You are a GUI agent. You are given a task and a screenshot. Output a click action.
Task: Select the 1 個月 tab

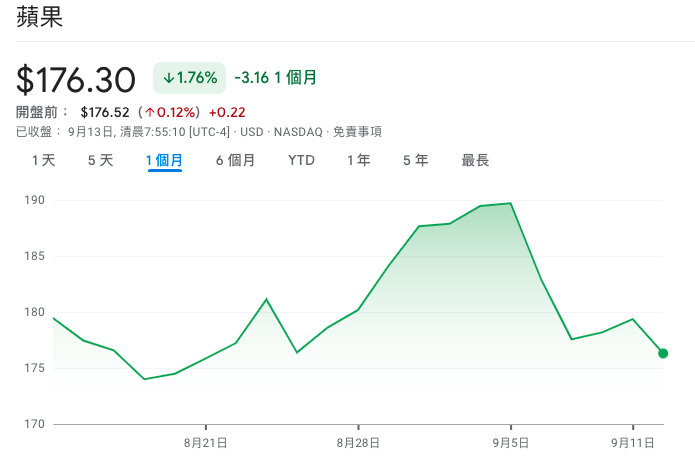[x=164, y=160]
